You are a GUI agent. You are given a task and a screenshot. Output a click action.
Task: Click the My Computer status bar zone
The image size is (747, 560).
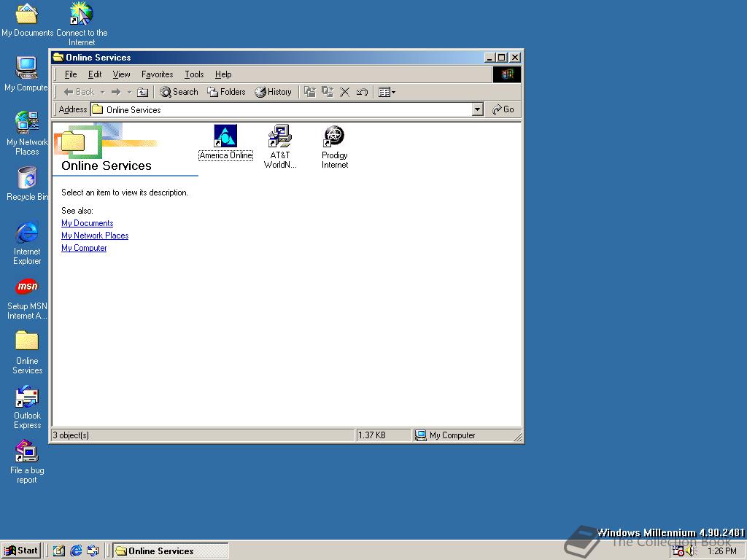click(x=466, y=435)
